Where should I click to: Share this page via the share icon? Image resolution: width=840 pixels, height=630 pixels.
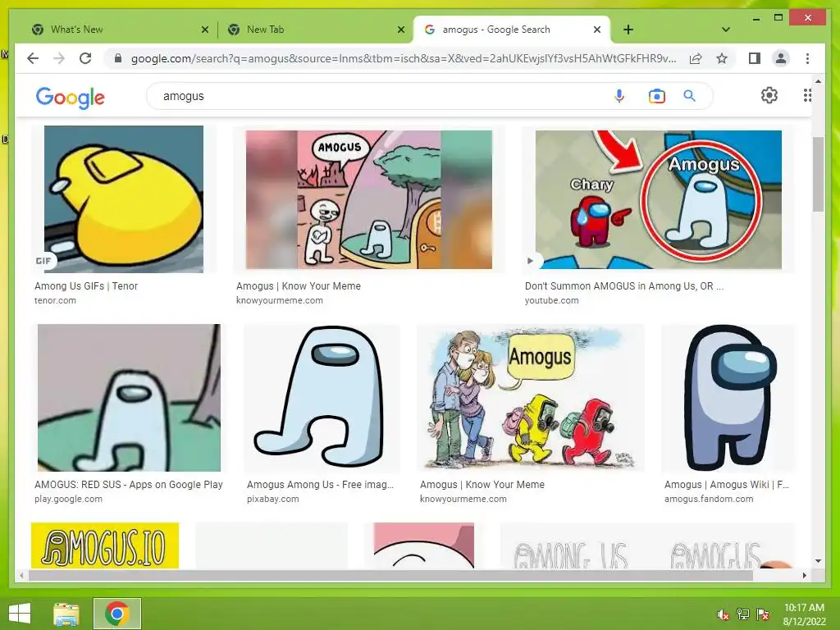click(696, 58)
